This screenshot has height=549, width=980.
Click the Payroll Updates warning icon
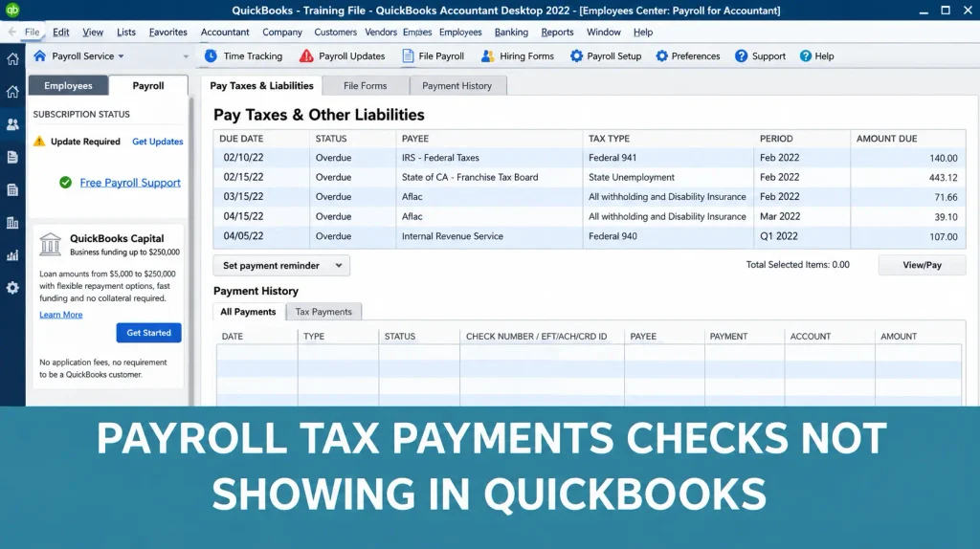tap(306, 55)
